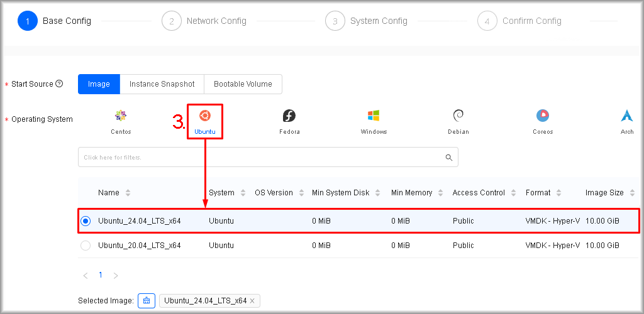This screenshot has width=644, height=314.
Task: Sort by Access Control column arrows
Action: coord(514,193)
